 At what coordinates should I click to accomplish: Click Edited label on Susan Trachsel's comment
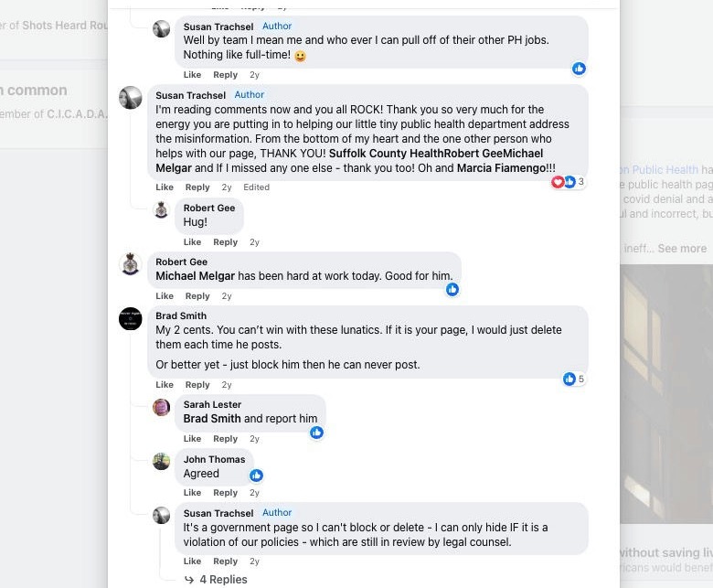[x=257, y=187]
